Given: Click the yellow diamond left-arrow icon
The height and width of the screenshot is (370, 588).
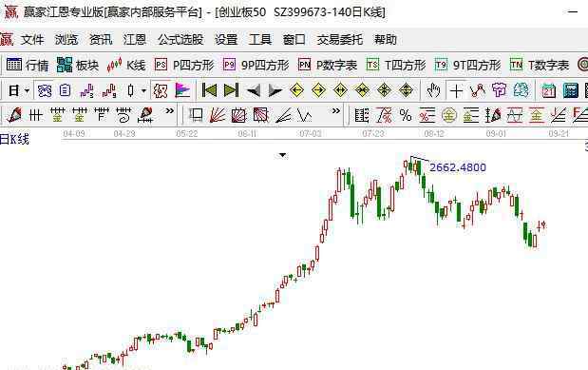Looking at the screenshot, I should (296, 90).
